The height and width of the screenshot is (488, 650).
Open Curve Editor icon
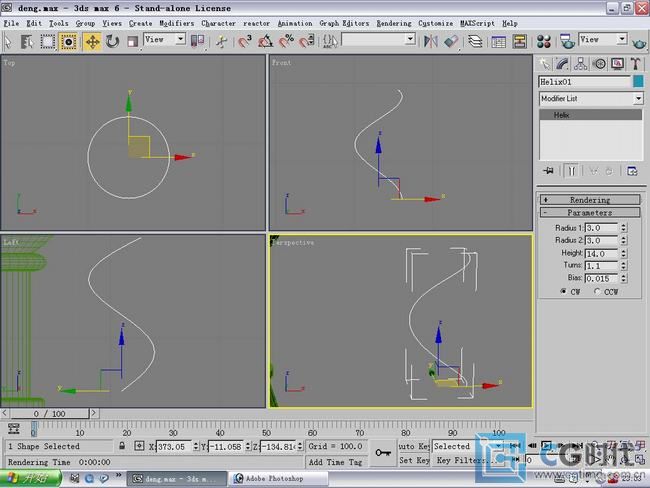point(498,41)
